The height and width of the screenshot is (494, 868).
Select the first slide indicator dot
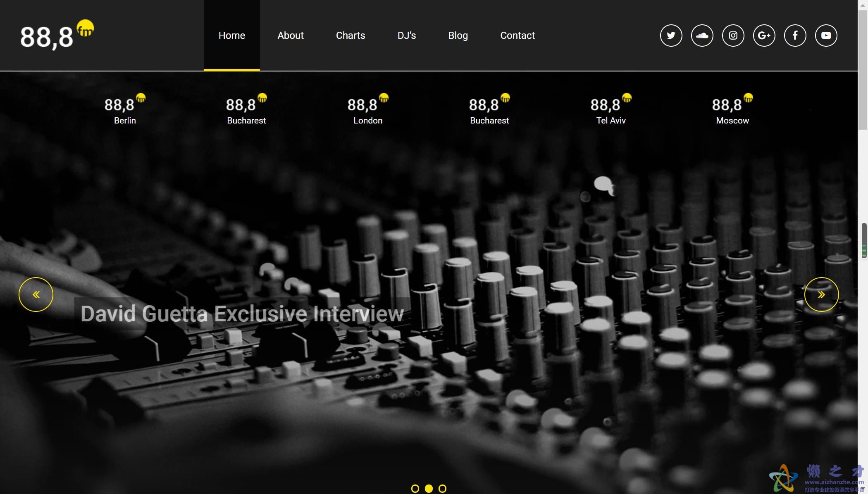(415, 489)
